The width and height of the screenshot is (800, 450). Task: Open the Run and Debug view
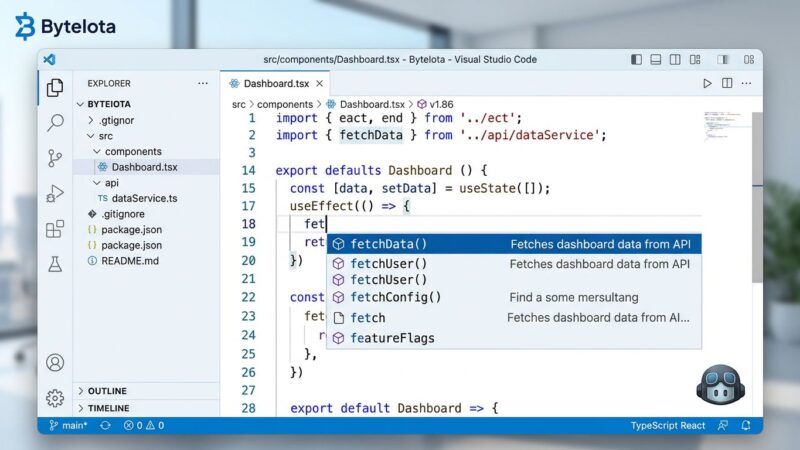55,193
